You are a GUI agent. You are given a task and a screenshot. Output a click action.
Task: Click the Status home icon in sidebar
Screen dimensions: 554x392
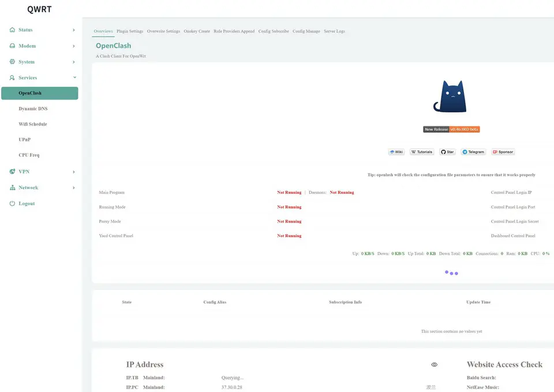[12, 30]
